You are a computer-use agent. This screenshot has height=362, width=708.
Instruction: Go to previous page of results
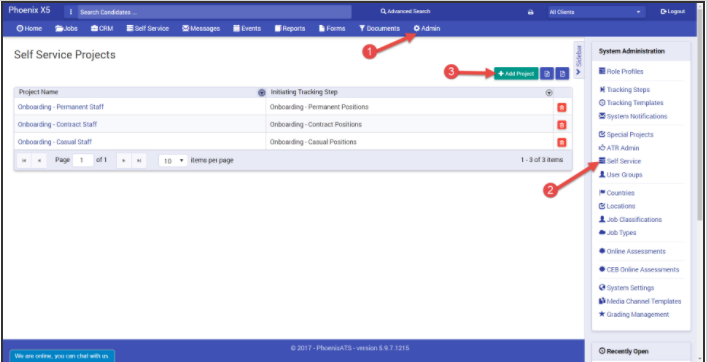coord(40,161)
